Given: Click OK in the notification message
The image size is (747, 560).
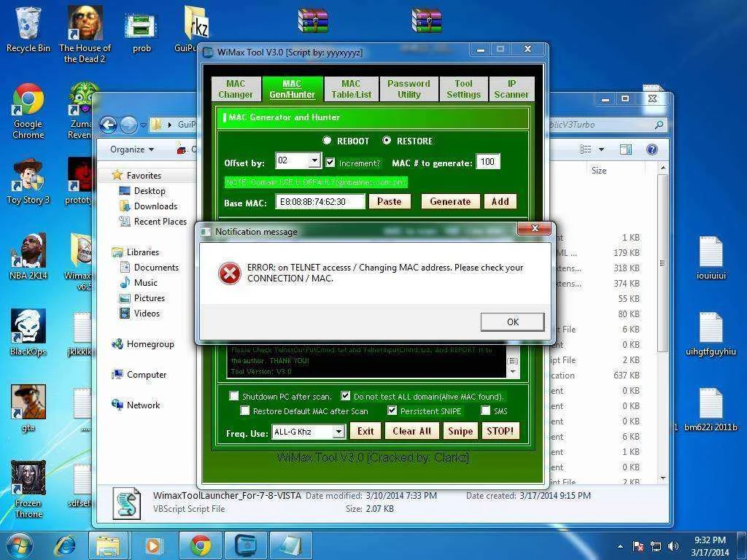Looking at the screenshot, I should point(513,322).
